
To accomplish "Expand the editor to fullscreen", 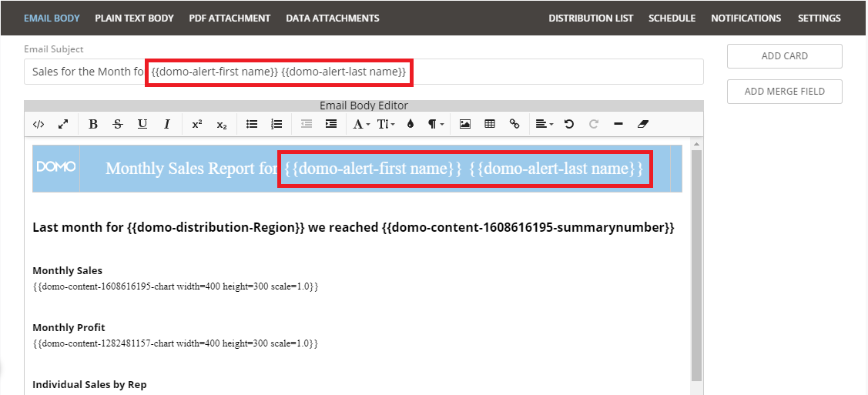I will [x=63, y=125].
